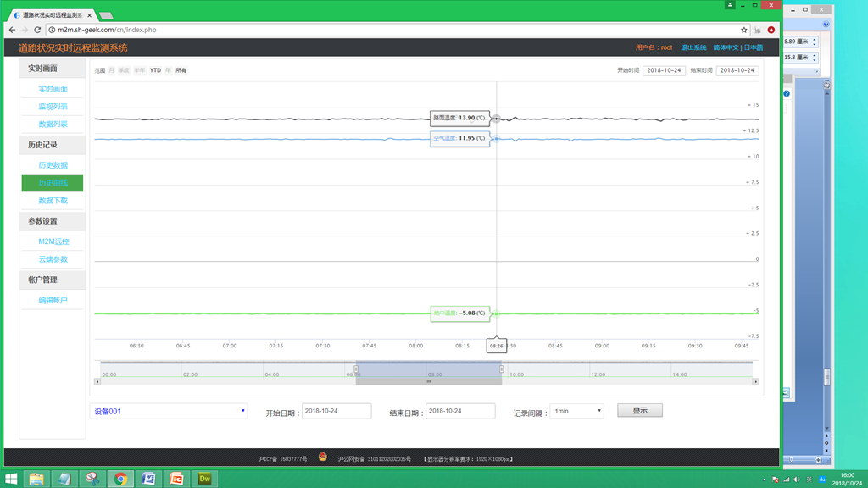Image resolution: width=868 pixels, height=488 pixels.
Task: Click the browser back arrow
Action: (12, 30)
